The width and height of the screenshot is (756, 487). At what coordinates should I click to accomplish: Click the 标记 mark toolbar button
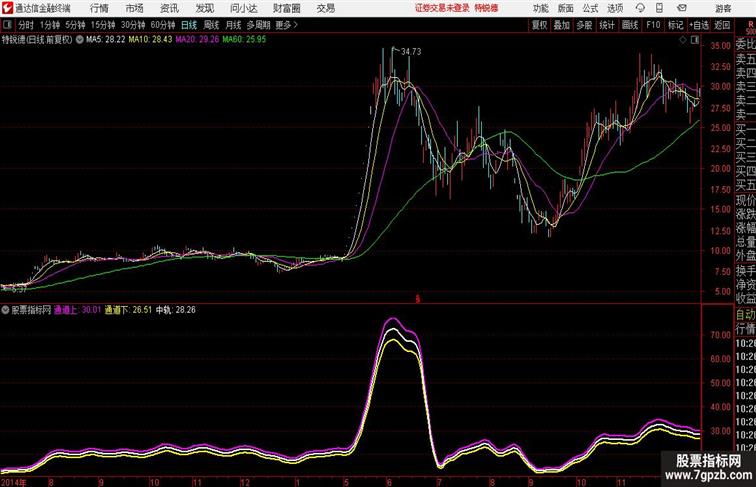675,25
